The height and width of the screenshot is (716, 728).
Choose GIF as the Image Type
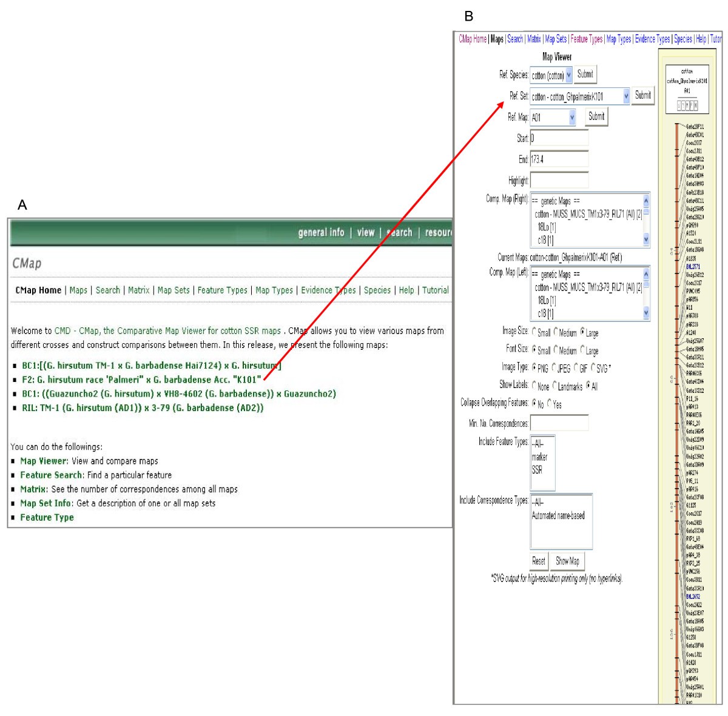point(576,367)
